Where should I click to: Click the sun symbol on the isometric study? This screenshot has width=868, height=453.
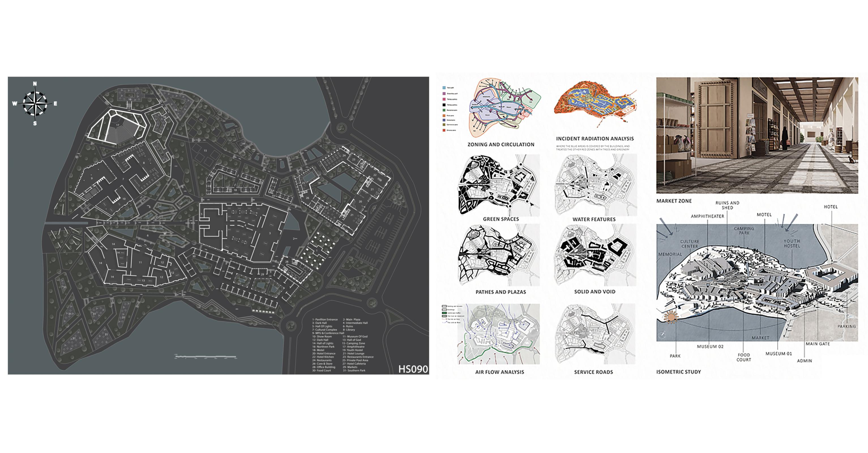coord(671,317)
